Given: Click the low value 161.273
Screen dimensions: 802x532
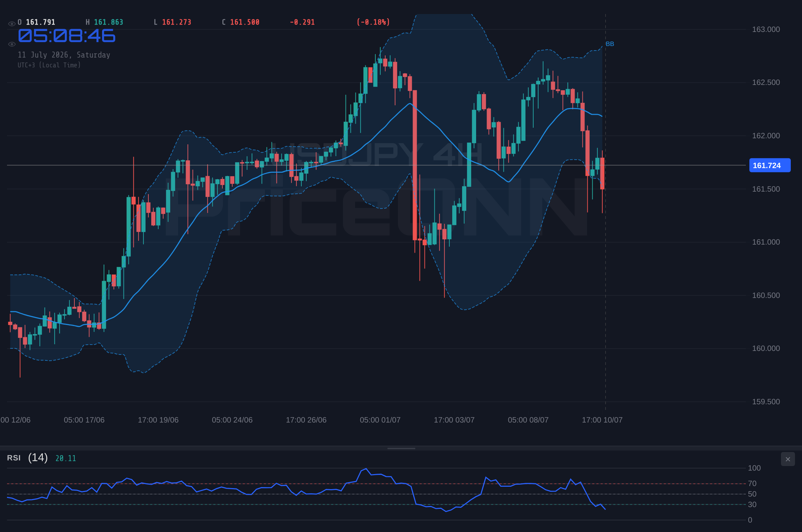Looking at the screenshot, I should click(176, 22).
